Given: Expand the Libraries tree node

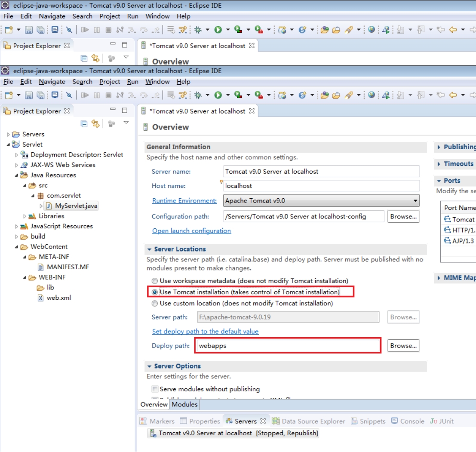Looking at the screenshot, I should pos(25,216).
